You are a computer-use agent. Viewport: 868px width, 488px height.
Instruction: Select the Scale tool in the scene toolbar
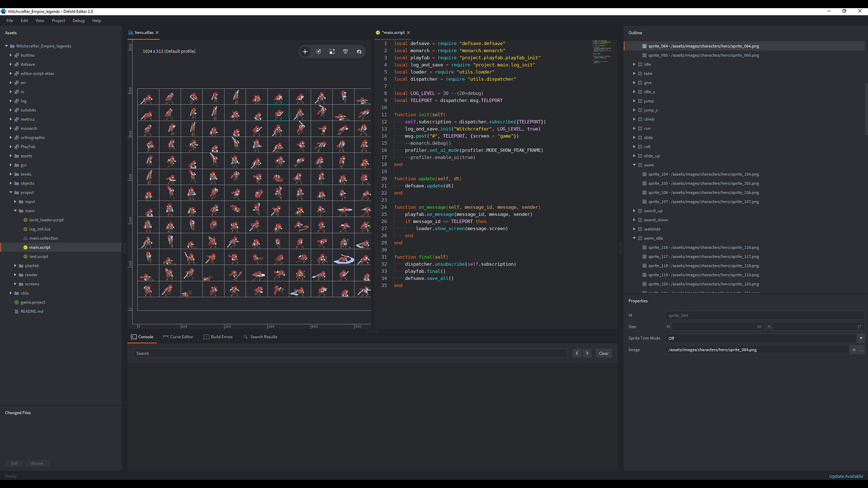click(332, 52)
